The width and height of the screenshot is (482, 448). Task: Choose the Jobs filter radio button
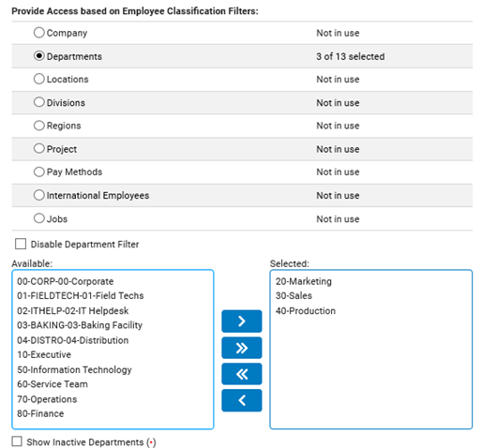tap(39, 218)
